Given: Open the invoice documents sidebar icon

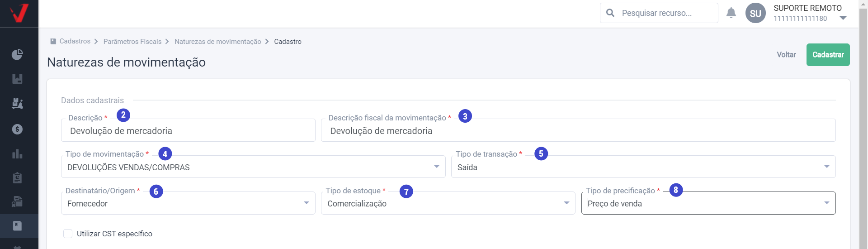Looking at the screenshot, I should point(17,202).
